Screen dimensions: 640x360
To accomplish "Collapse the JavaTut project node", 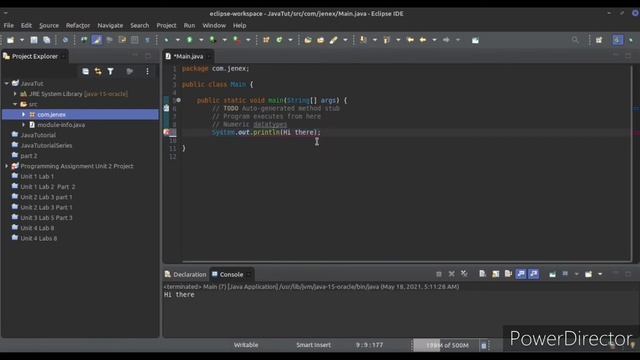I will coord(7,83).
